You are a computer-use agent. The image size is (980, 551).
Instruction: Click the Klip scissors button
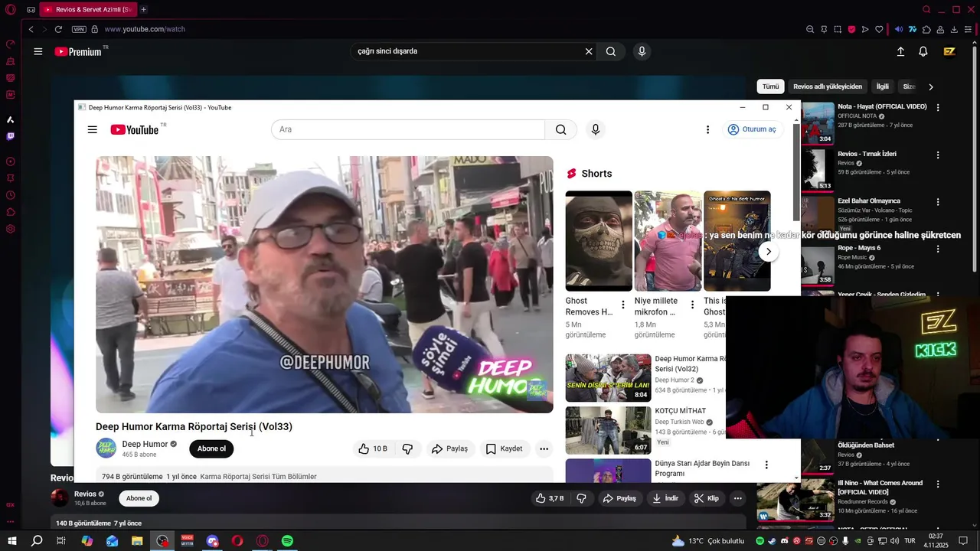(706, 498)
